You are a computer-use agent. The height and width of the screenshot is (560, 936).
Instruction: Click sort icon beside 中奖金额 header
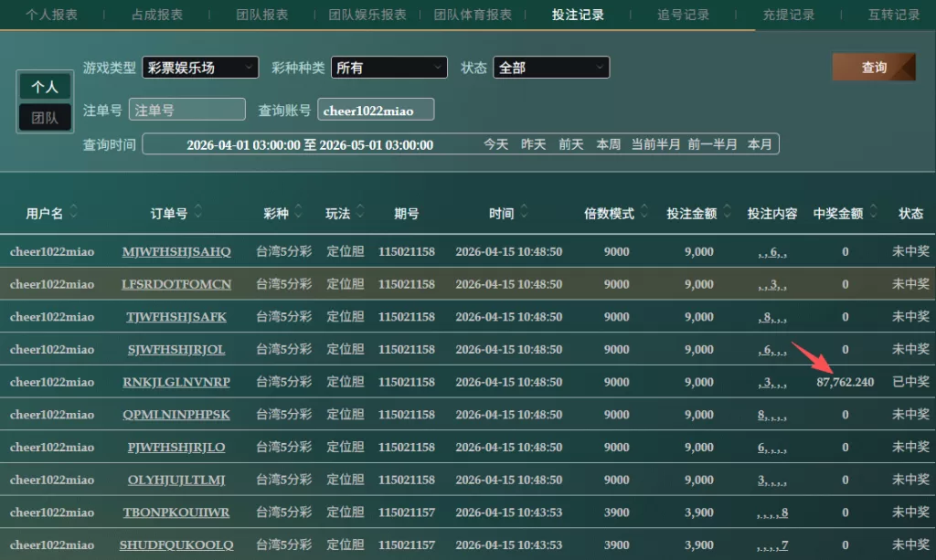[x=874, y=213]
